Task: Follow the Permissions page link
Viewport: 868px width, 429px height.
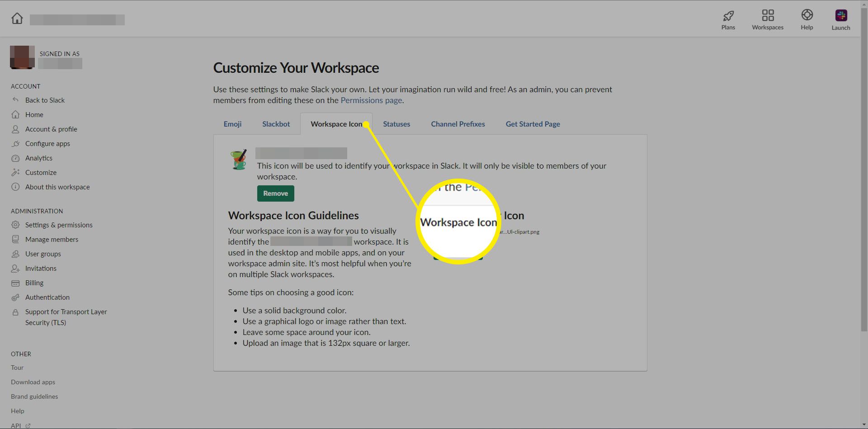Action: [371, 100]
